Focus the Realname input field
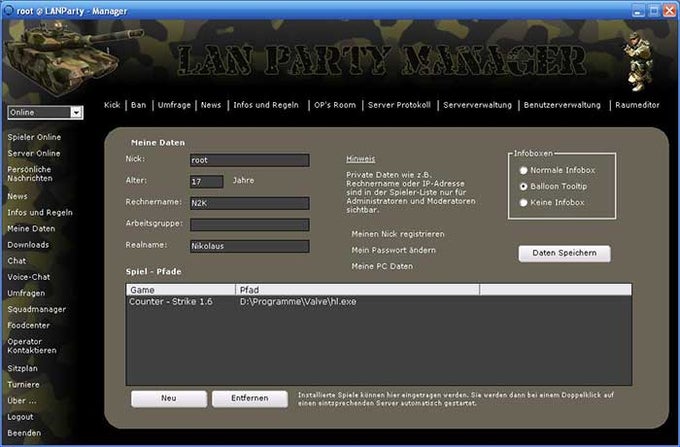Viewport: 680px width, 447px height. [249, 246]
